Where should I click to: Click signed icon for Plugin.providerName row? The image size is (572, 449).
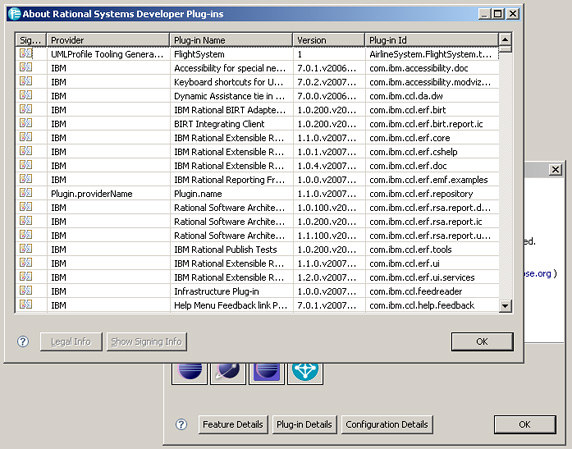[x=26, y=193]
